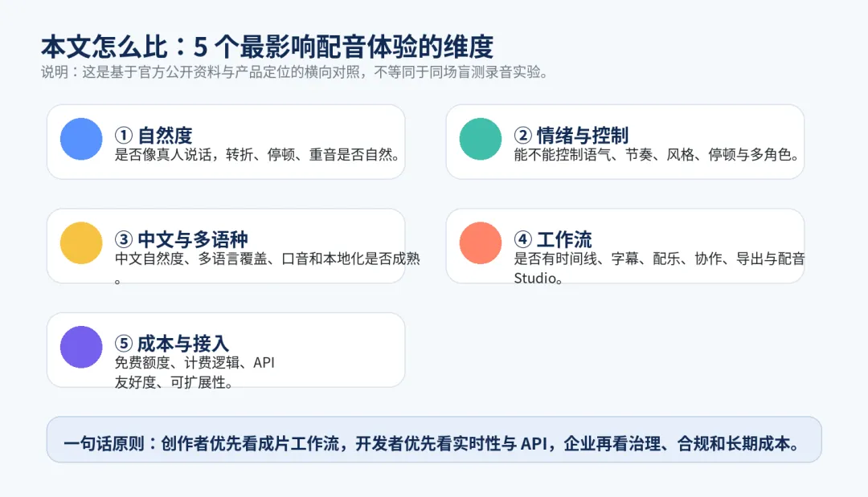Click the text 免费额度、计费逻辑
This screenshot has height=497, width=868.
tap(194, 363)
